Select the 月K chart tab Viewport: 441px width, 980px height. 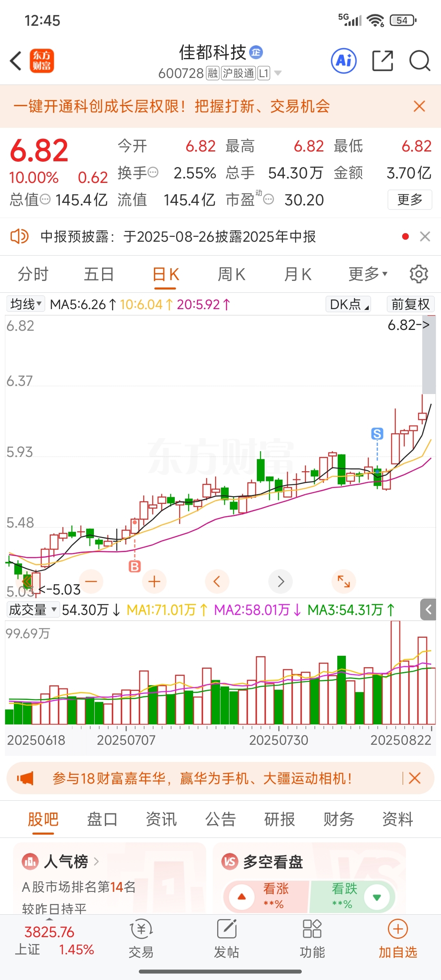pos(298,274)
